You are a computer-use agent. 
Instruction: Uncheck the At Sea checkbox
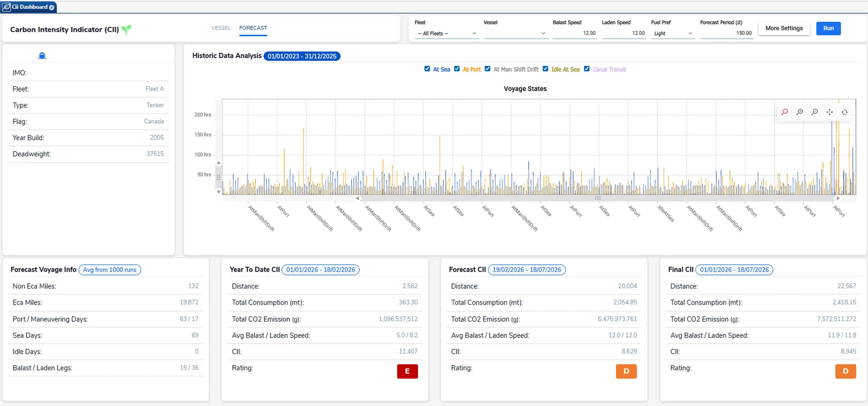pos(427,69)
